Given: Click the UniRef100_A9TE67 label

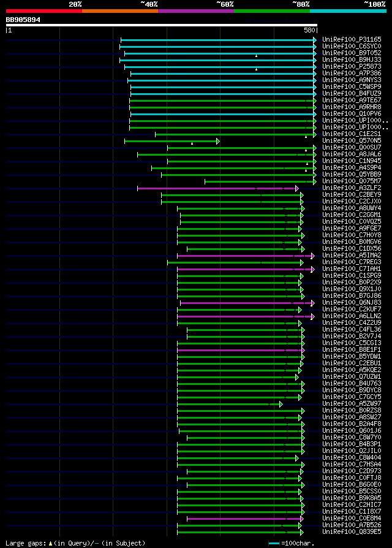Looking at the screenshot, I should 352,101.
